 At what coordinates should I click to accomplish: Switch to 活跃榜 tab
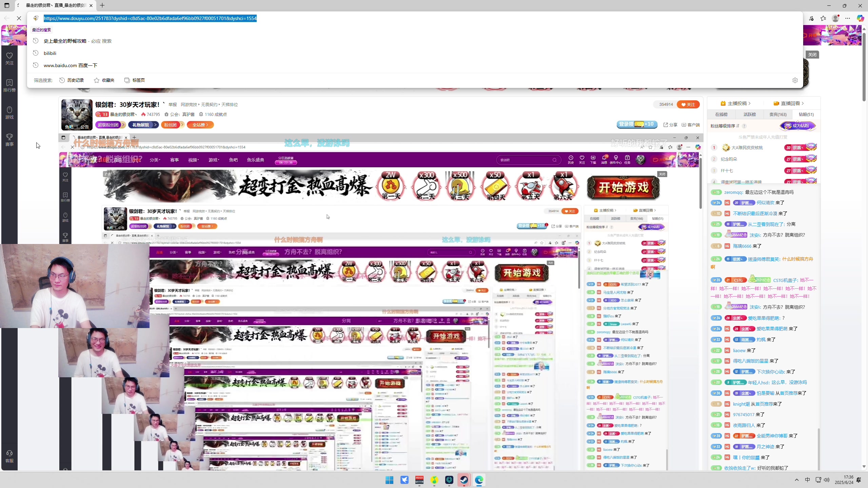click(750, 115)
